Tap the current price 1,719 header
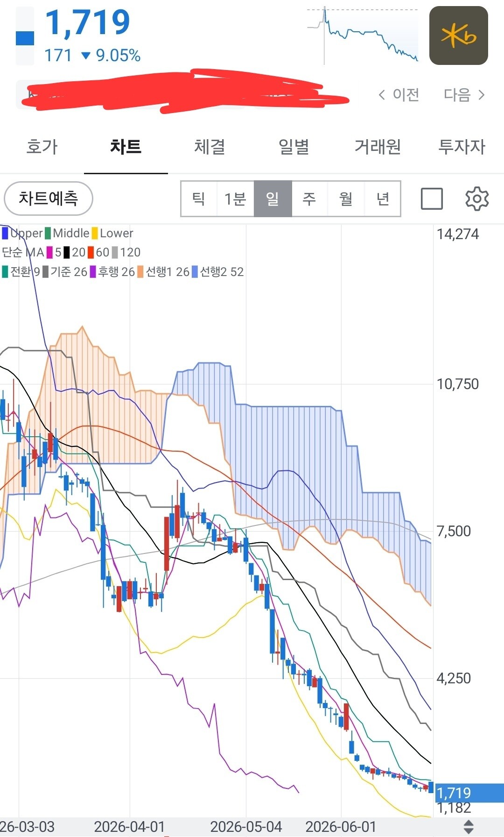 tap(88, 22)
